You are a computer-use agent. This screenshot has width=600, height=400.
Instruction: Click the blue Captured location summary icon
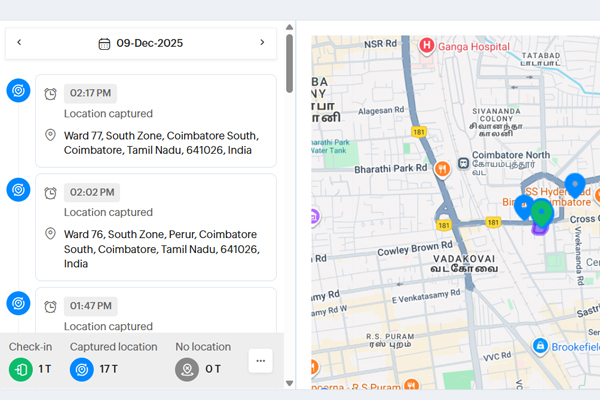[x=82, y=369]
